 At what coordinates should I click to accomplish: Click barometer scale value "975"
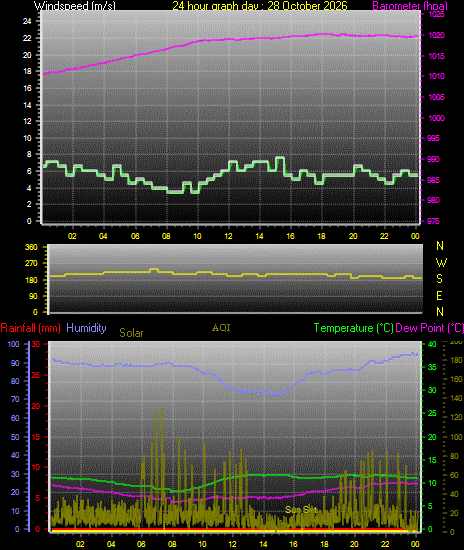click(433, 221)
